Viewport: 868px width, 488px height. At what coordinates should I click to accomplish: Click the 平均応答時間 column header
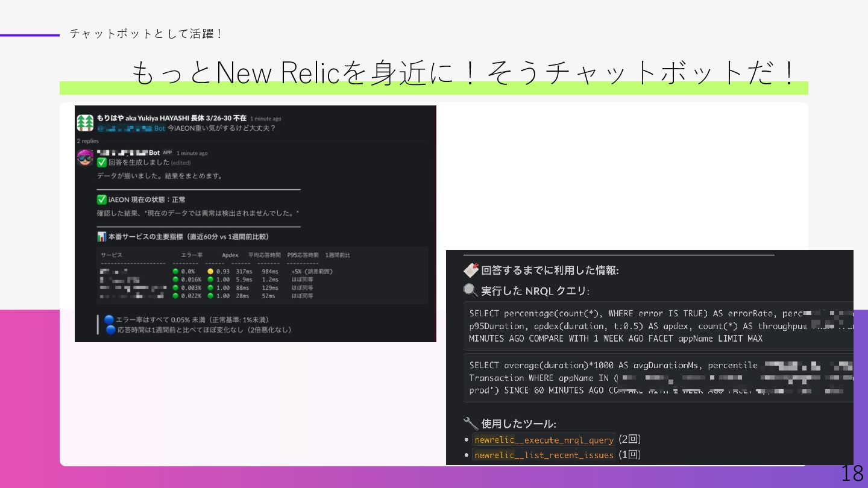tap(264, 255)
